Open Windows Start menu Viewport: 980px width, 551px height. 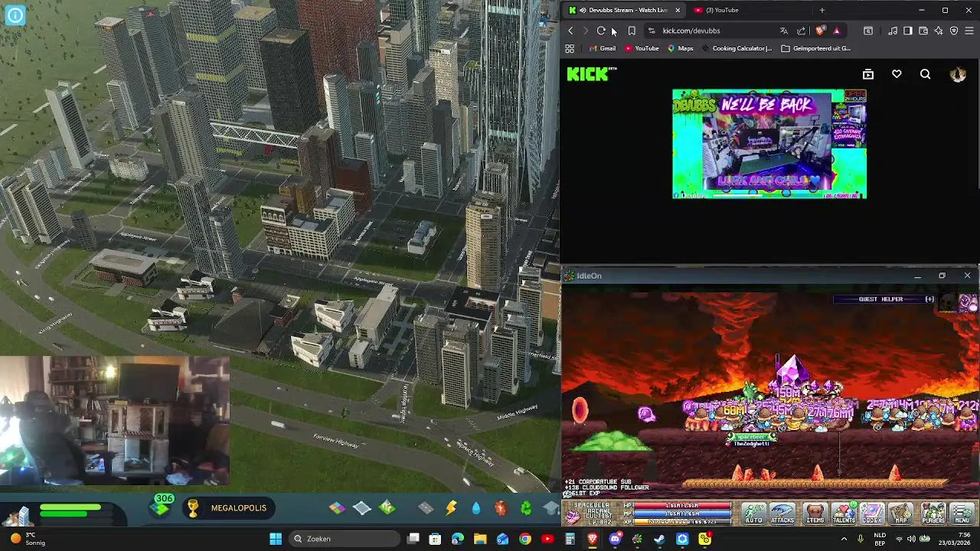point(276,539)
